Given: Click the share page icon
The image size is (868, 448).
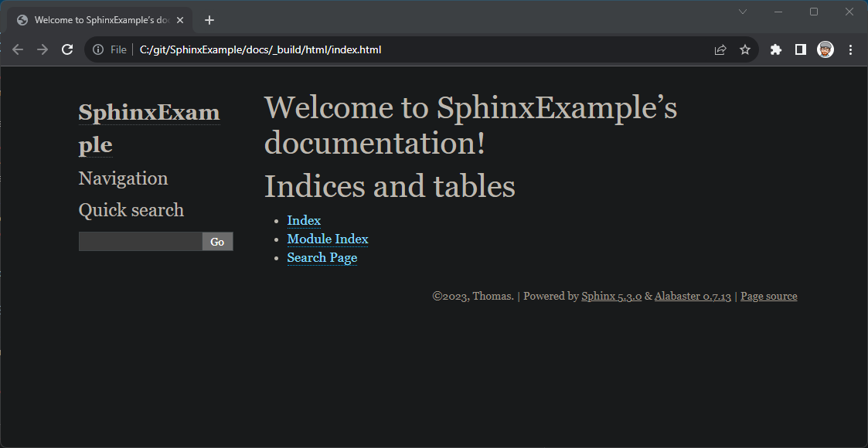Looking at the screenshot, I should 720,49.
